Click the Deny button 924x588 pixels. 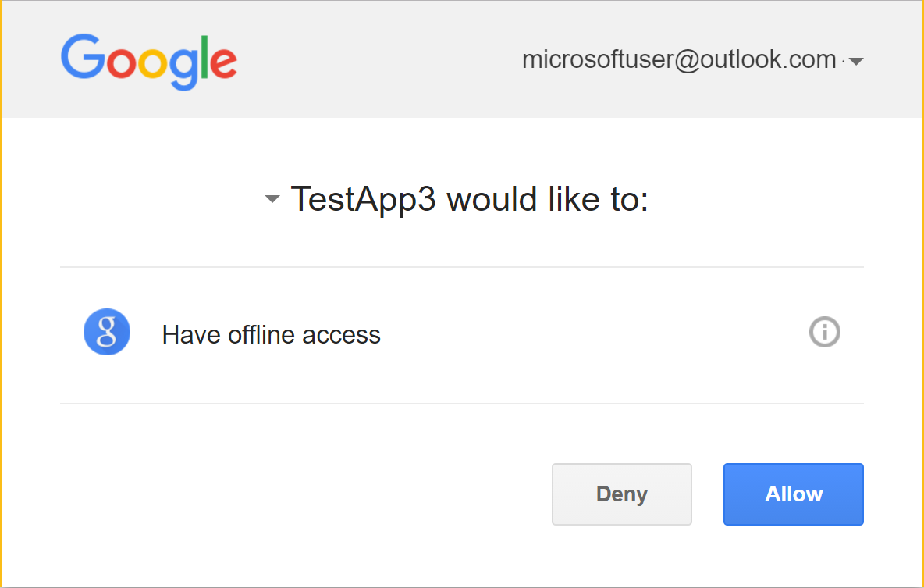coord(622,494)
